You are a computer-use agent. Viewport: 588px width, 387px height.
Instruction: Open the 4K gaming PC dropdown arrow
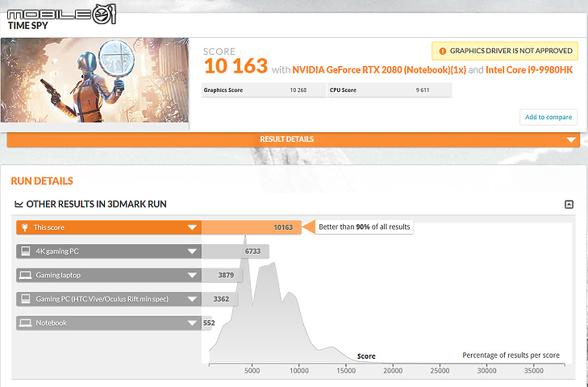pos(192,252)
